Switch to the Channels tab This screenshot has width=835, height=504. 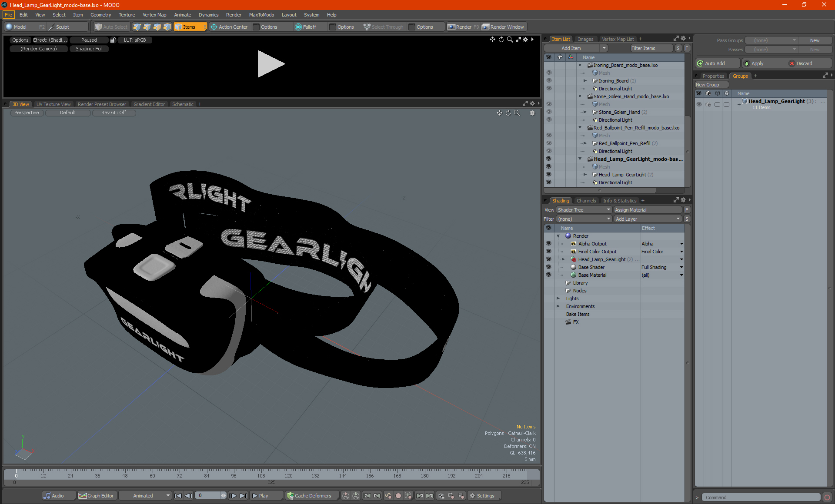[586, 201]
